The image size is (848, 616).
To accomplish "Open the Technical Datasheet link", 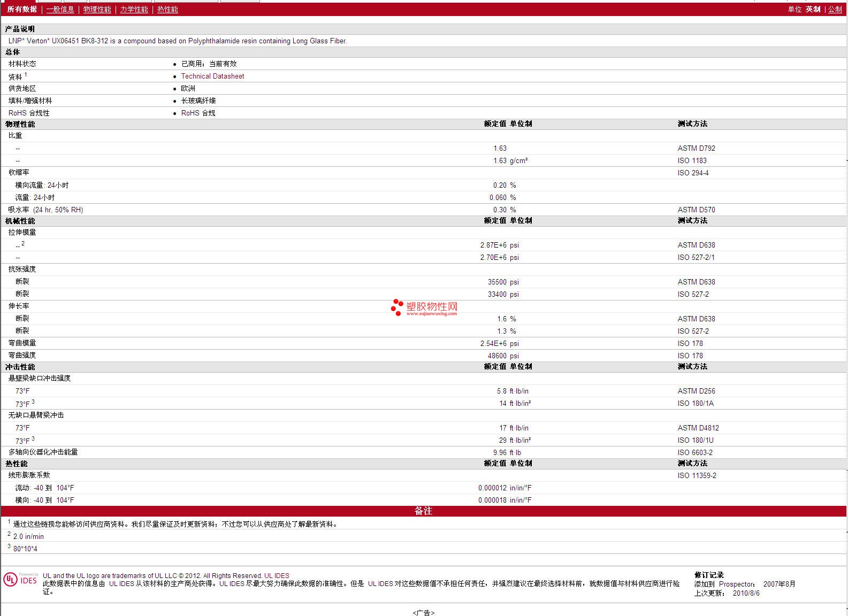I will tap(212, 76).
